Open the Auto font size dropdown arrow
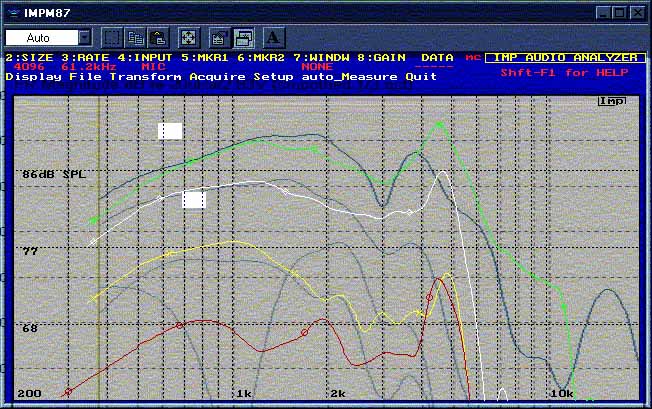This screenshot has height=409, width=652. (85, 38)
